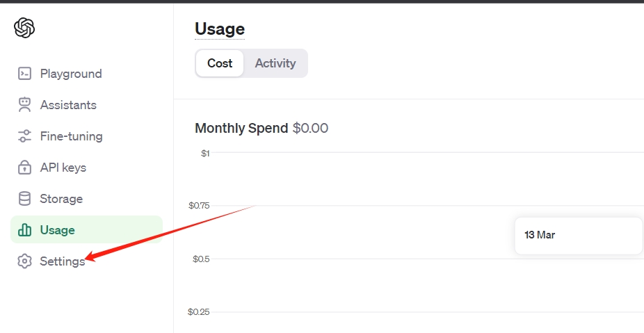Click the API keys lock icon
644x333 pixels.
pyautogui.click(x=24, y=168)
